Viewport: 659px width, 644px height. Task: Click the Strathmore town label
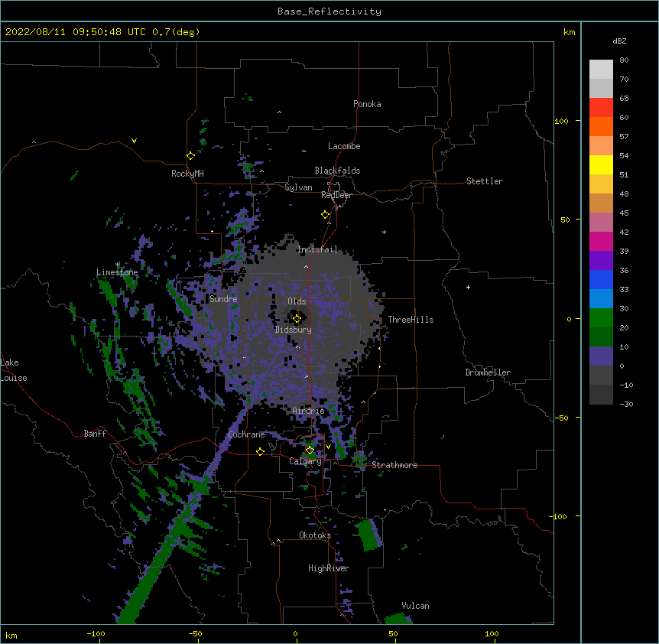(394, 465)
